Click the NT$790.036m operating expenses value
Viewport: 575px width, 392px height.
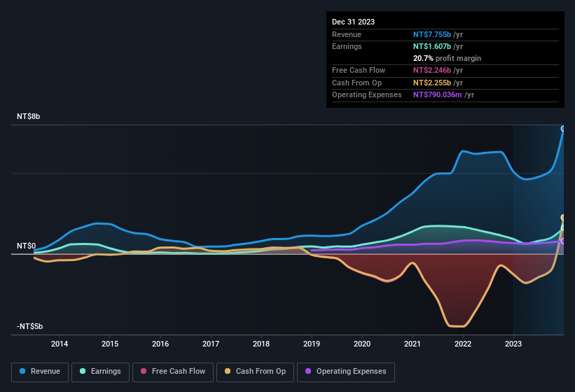438,95
